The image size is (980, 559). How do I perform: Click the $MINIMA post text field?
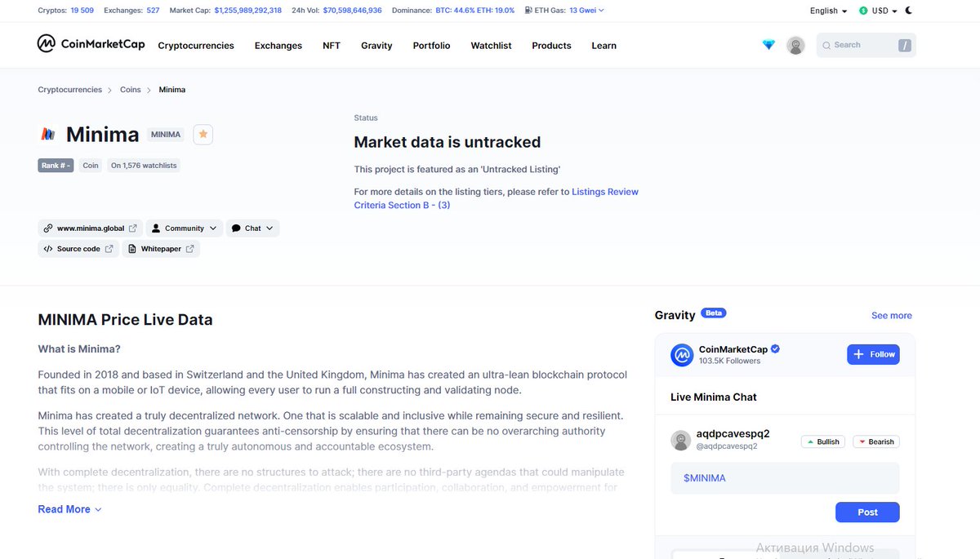pos(785,478)
